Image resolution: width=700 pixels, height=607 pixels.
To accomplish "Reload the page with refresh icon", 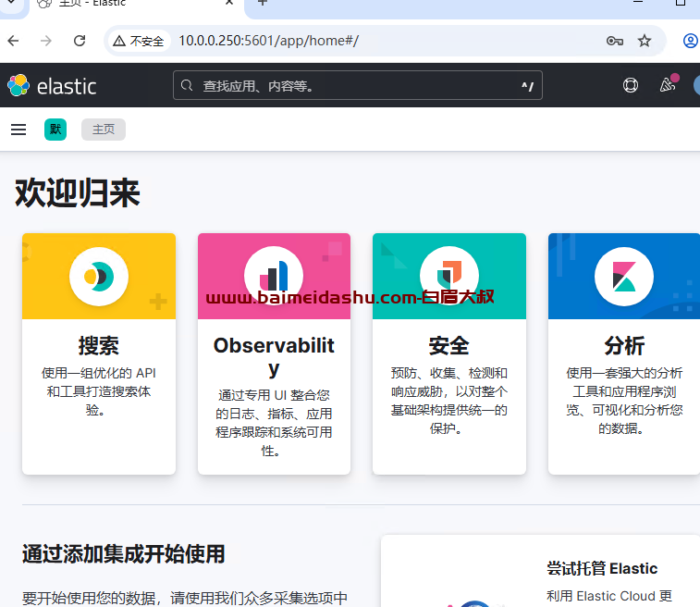I will pos(80,41).
